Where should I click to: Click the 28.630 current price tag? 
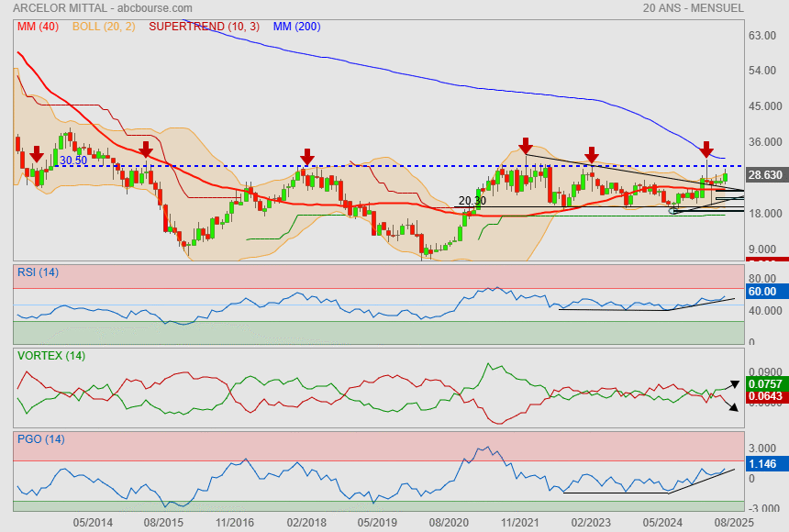pyautogui.click(x=767, y=174)
